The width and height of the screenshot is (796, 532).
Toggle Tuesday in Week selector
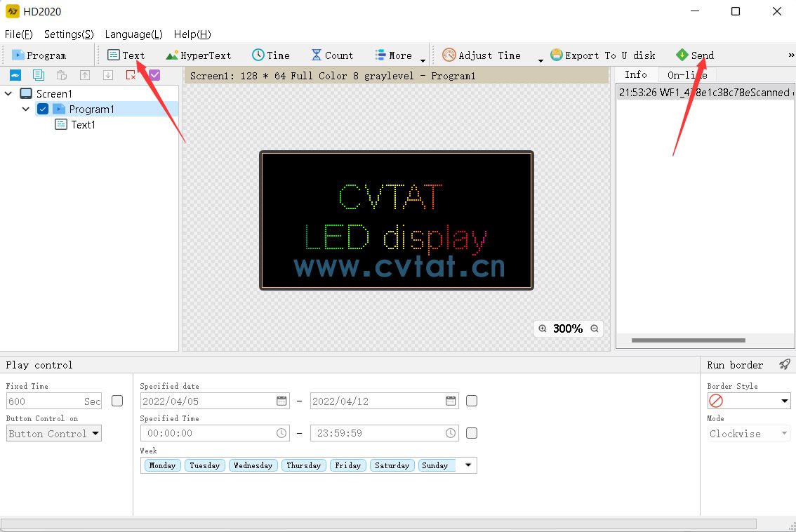coord(205,465)
